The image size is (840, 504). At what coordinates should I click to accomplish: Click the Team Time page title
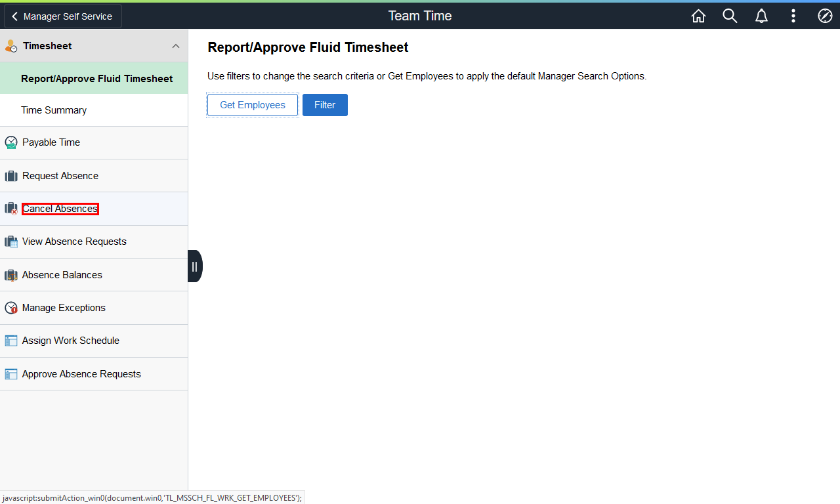tap(420, 16)
